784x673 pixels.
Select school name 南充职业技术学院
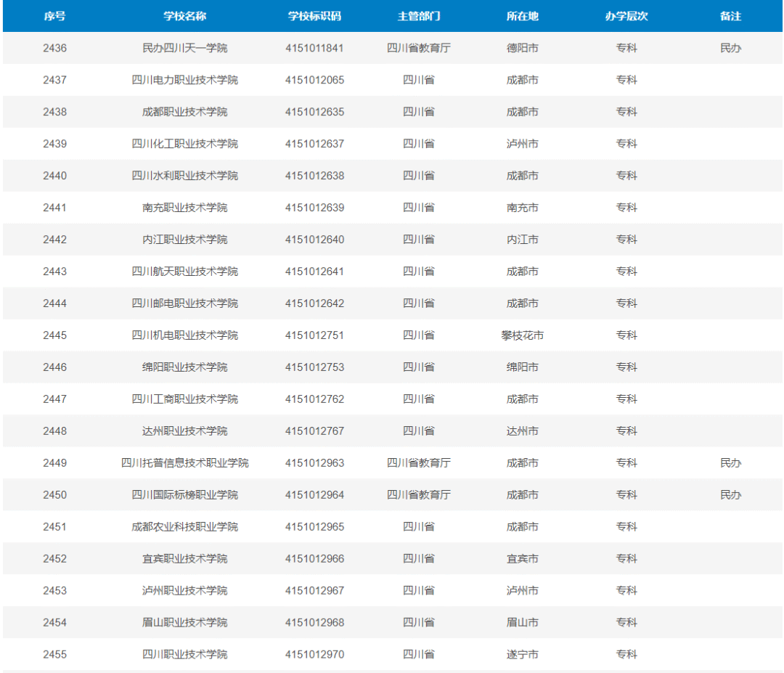click(x=184, y=208)
